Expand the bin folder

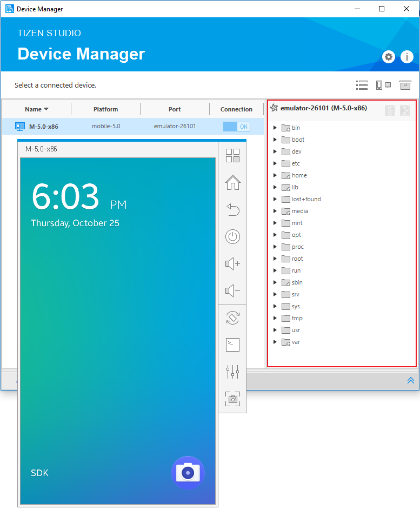(x=275, y=128)
